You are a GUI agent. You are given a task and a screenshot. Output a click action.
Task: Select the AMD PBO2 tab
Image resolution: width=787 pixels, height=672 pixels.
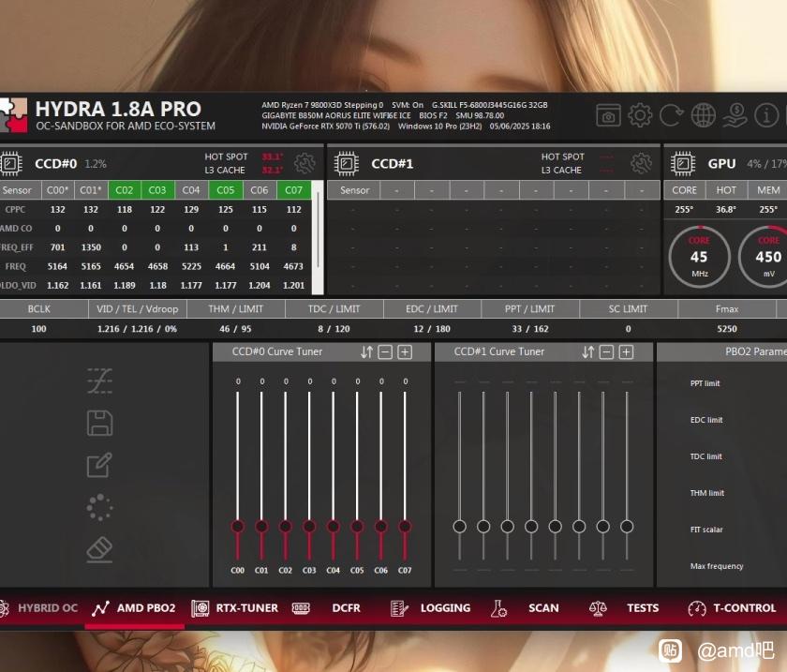point(134,608)
